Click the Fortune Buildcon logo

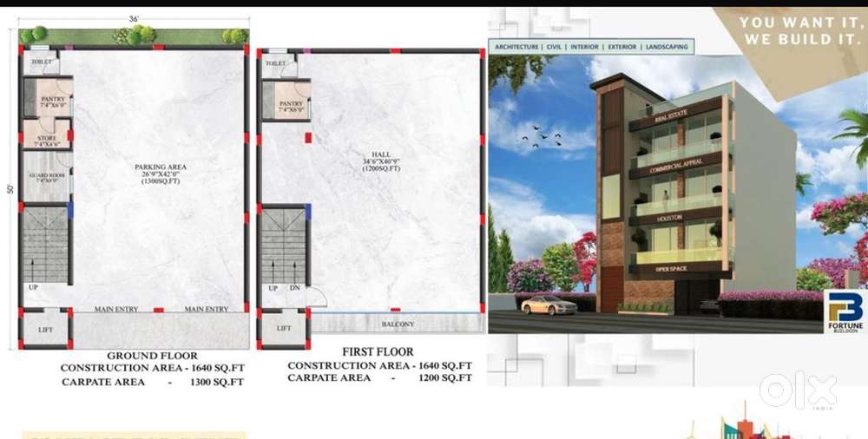[x=845, y=312]
